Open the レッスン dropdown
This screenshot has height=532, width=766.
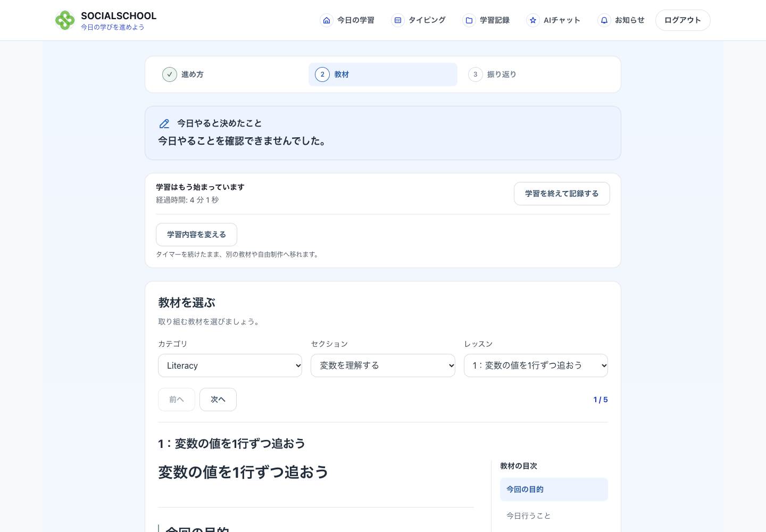(x=536, y=365)
